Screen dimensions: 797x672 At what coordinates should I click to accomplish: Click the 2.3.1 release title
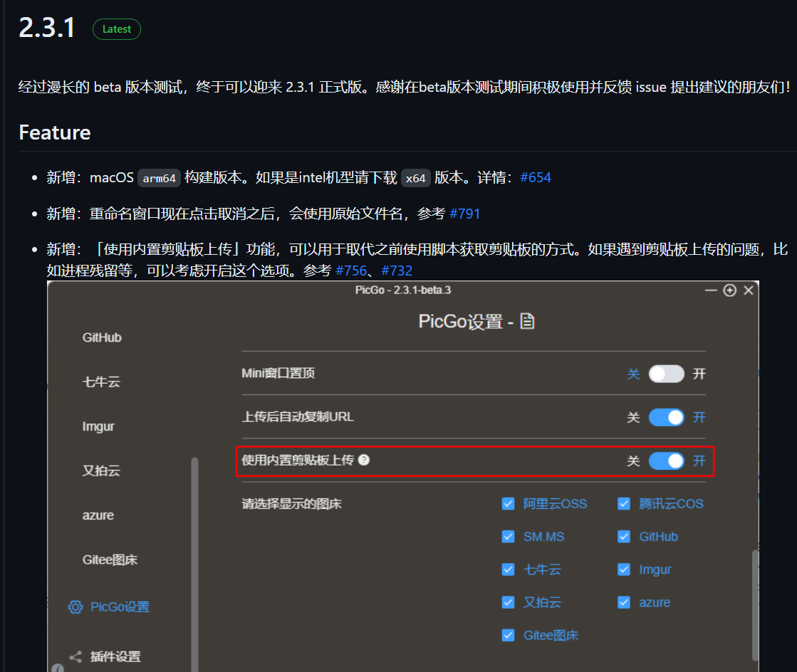[x=47, y=28]
